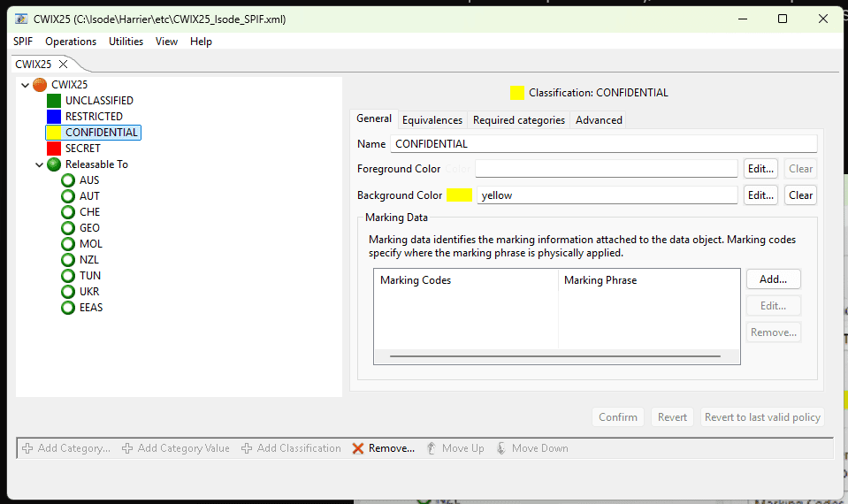Click the Add Classification plus icon

pyautogui.click(x=247, y=448)
